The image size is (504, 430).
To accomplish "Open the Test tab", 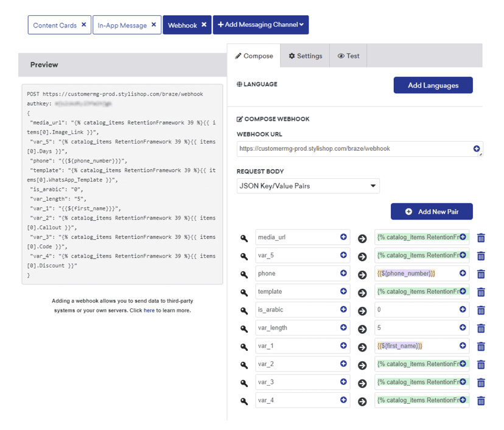I will click(348, 55).
